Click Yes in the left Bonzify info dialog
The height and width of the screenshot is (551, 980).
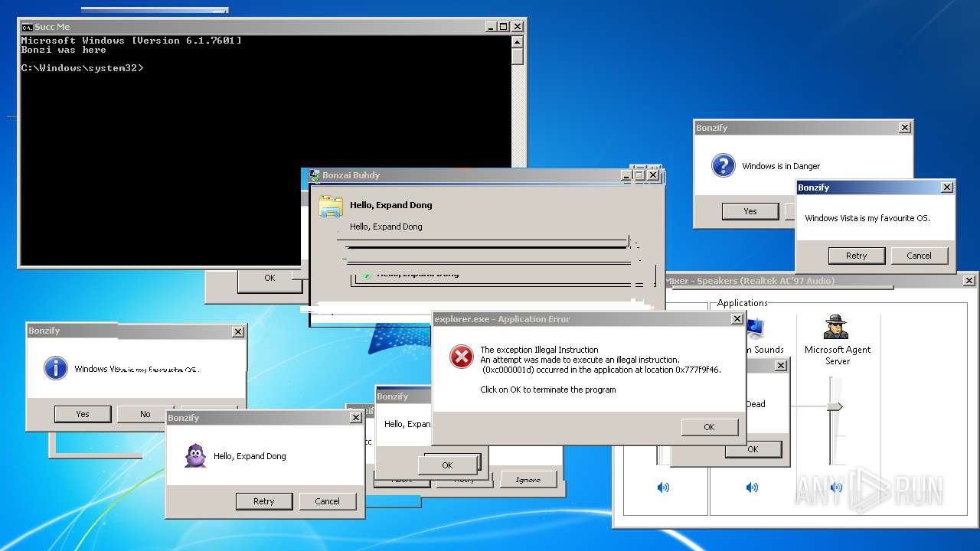click(x=83, y=414)
